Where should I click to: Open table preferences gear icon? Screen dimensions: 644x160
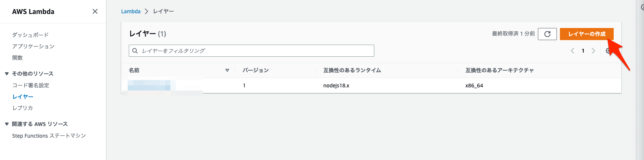608,51
